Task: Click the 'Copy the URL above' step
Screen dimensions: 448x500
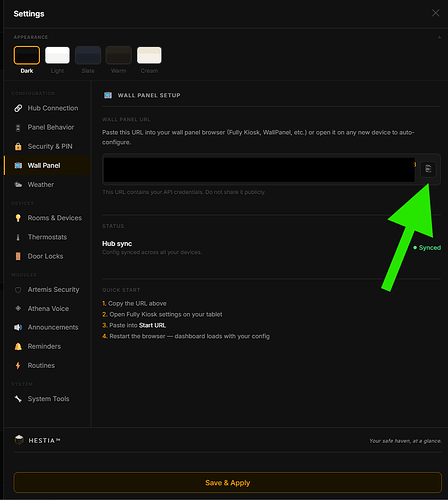Action: point(134,304)
